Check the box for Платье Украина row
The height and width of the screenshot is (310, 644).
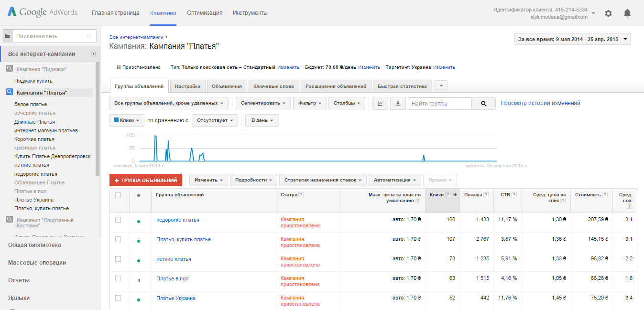pyautogui.click(x=118, y=298)
